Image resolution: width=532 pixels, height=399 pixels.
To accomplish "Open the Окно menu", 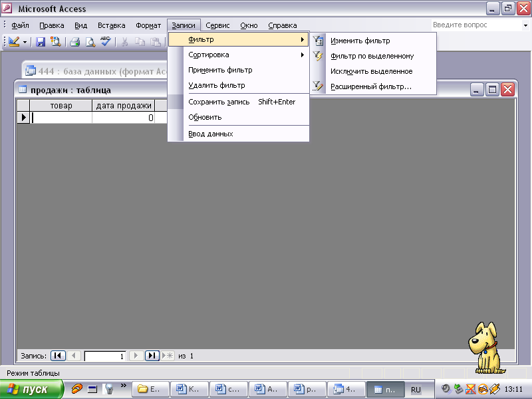I will click(x=249, y=25).
